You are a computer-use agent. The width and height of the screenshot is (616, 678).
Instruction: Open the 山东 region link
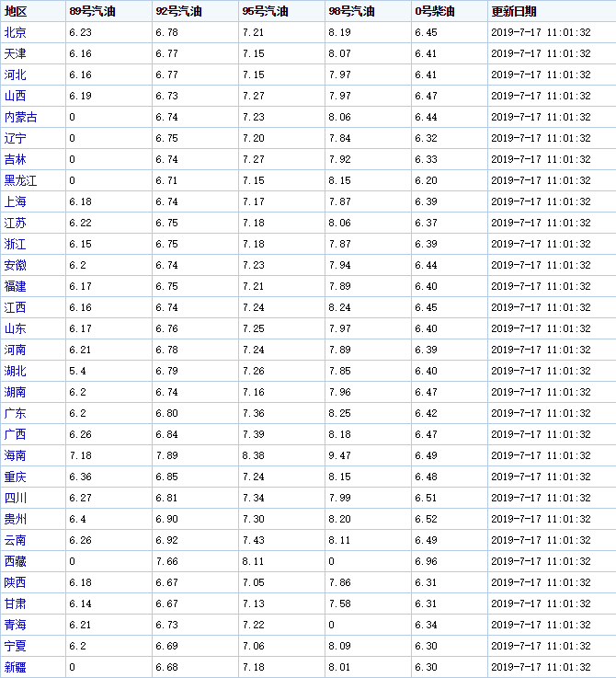click(x=16, y=329)
